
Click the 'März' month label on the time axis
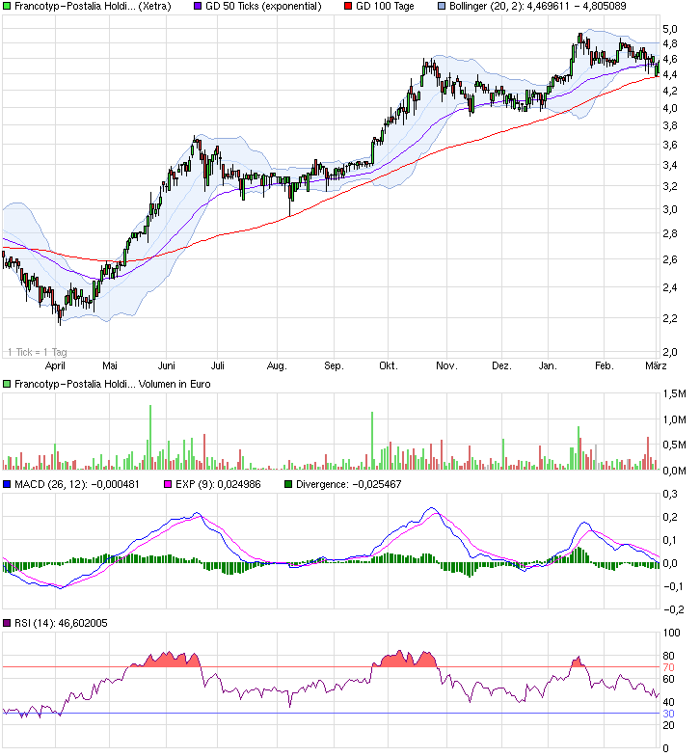(656, 366)
